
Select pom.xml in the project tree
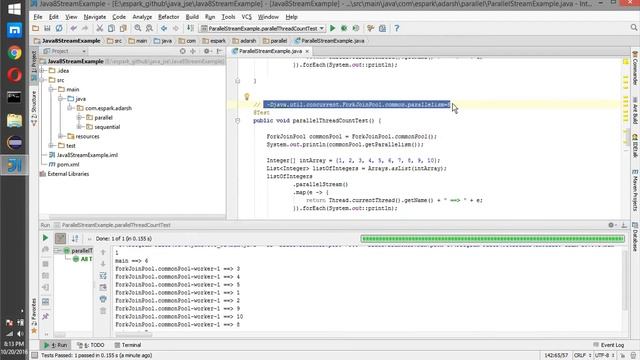(x=64, y=164)
